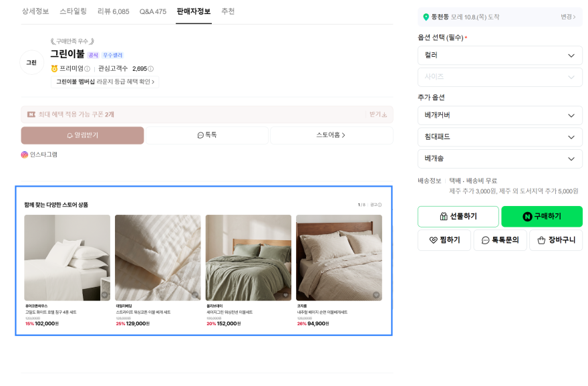Open the info icon beside 프리미엄
The width and height of the screenshot is (588, 386).
pyautogui.click(x=87, y=69)
